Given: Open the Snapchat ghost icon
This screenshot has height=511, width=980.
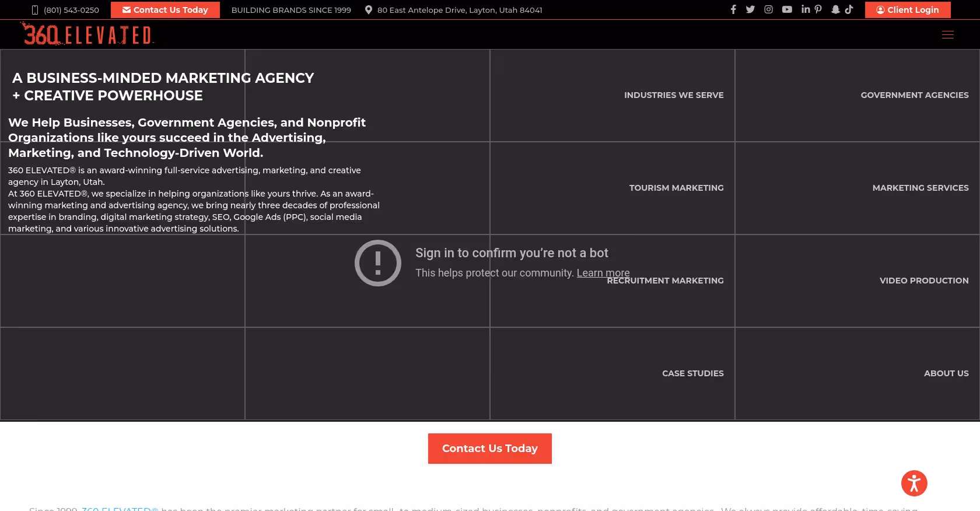Looking at the screenshot, I should (x=835, y=9).
